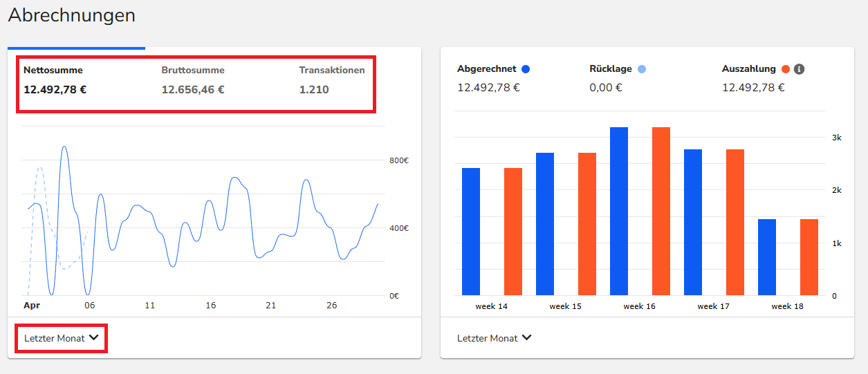Click the week 16 axis label
Image resolution: width=868 pixels, height=374 pixels.
[639, 306]
